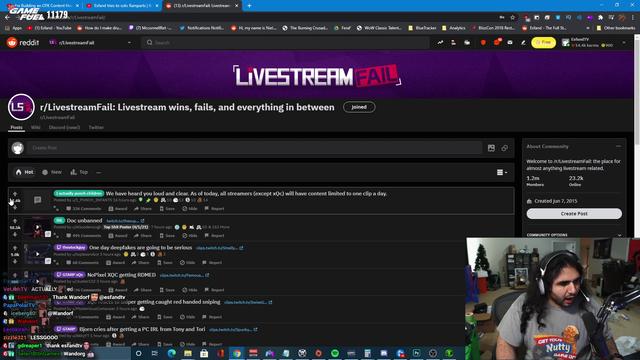Open Chrome three-dot menu

click(633, 17)
